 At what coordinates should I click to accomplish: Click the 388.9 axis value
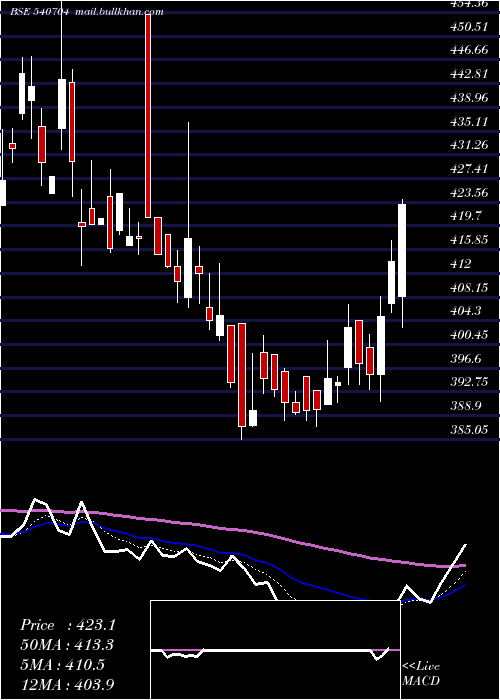click(x=466, y=406)
